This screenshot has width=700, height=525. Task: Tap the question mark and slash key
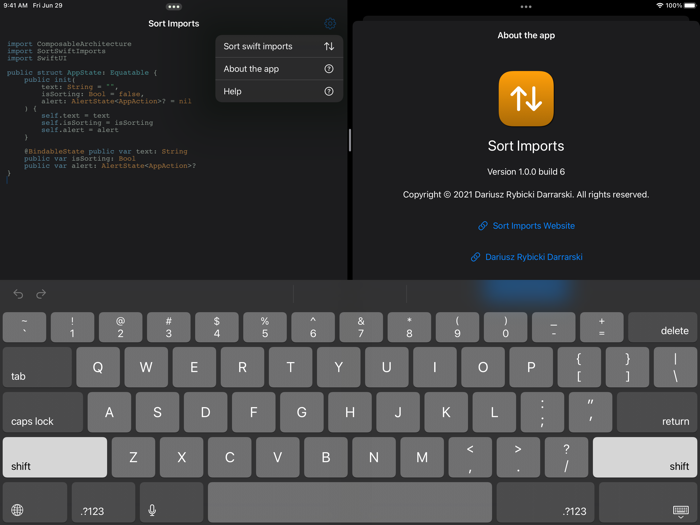point(566,457)
